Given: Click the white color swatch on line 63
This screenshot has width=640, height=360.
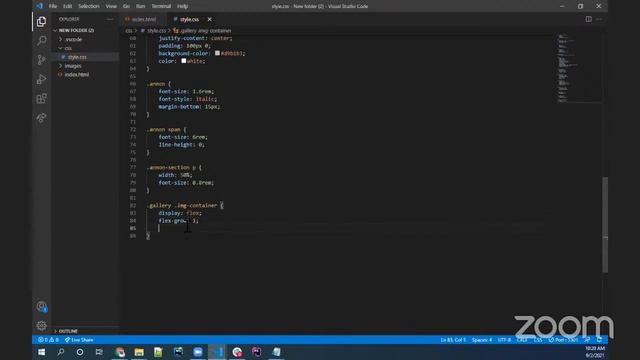Looking at the screenshot, I should 184,61.
